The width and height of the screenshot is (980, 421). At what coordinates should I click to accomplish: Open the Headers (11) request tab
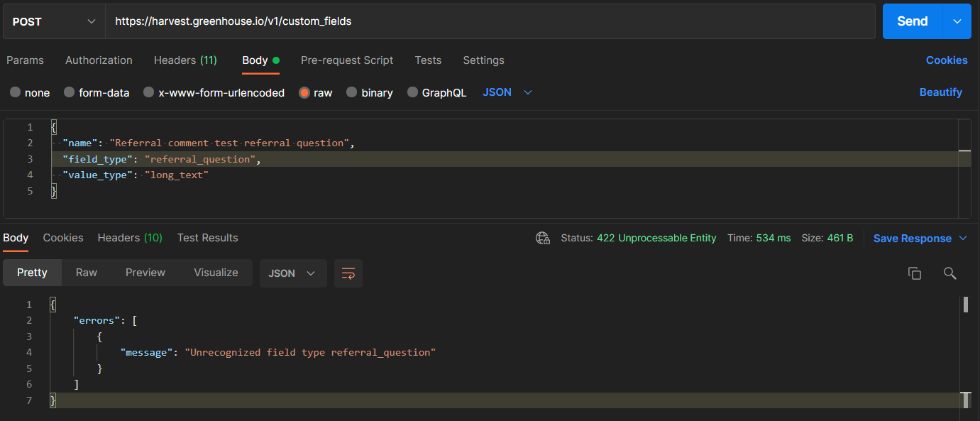pyautogui.click(x=185, y=60)
